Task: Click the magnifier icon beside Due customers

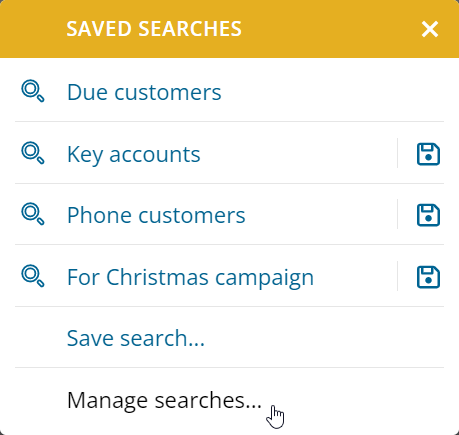Action: [x=33, y=91]
